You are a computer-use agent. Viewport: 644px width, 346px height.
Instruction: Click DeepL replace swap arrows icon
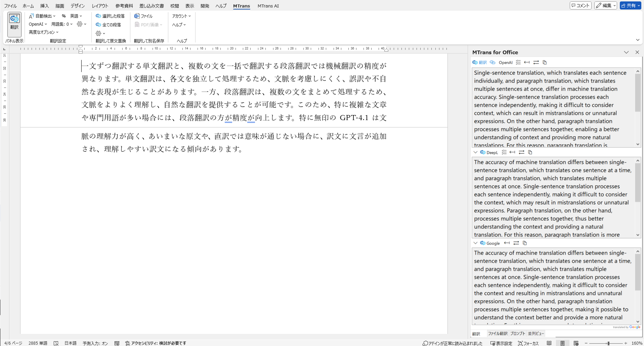521,152
